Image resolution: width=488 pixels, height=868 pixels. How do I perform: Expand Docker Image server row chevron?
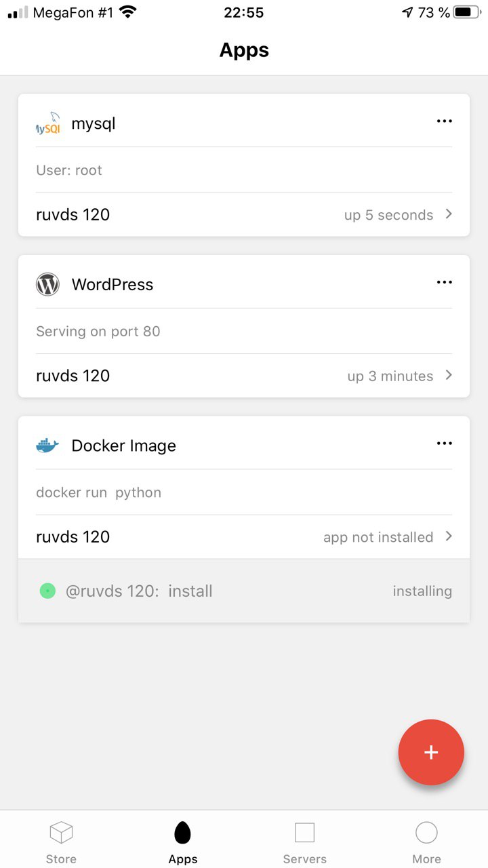coord(449,536)
